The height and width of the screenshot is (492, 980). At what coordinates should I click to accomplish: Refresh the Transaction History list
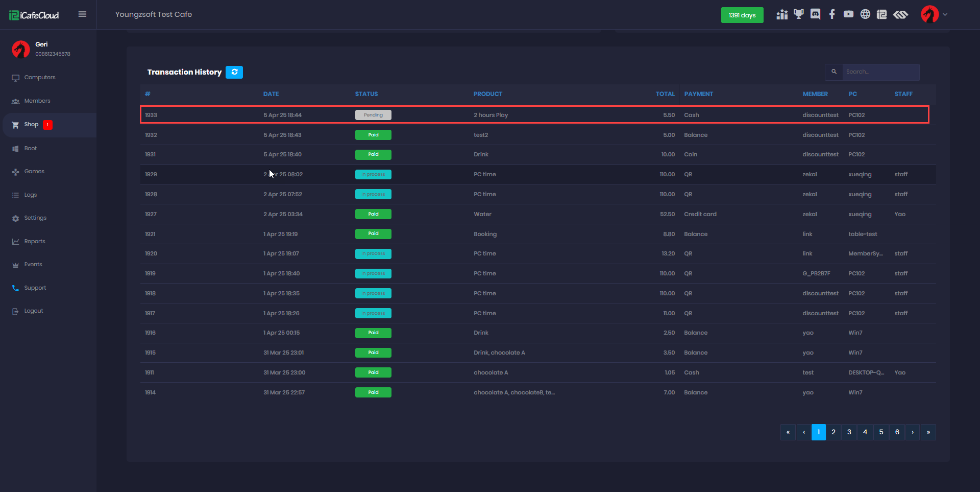[x=234, y=72]
